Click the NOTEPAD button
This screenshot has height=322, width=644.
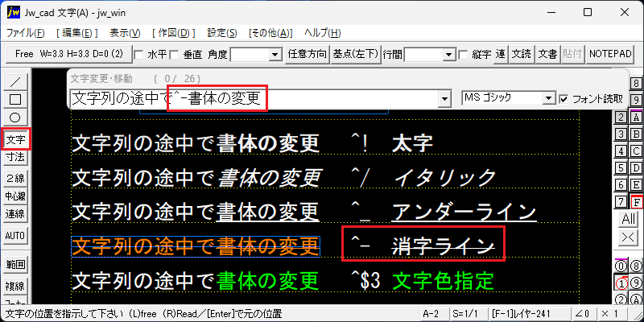tap(610, 54)
